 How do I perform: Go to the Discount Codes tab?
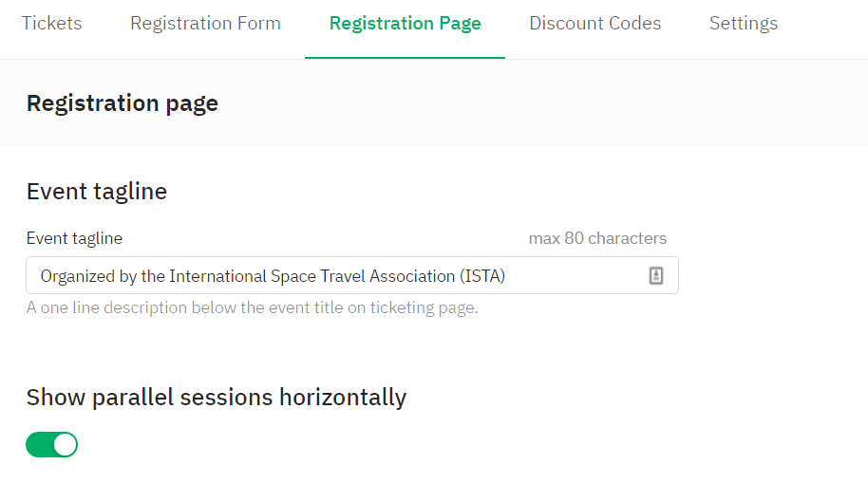coord(594,23)
